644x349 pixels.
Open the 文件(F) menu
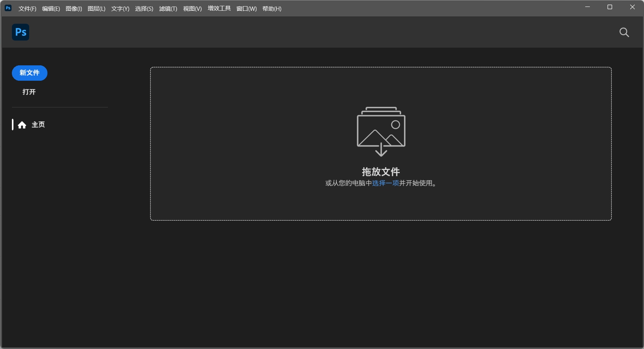27,8
